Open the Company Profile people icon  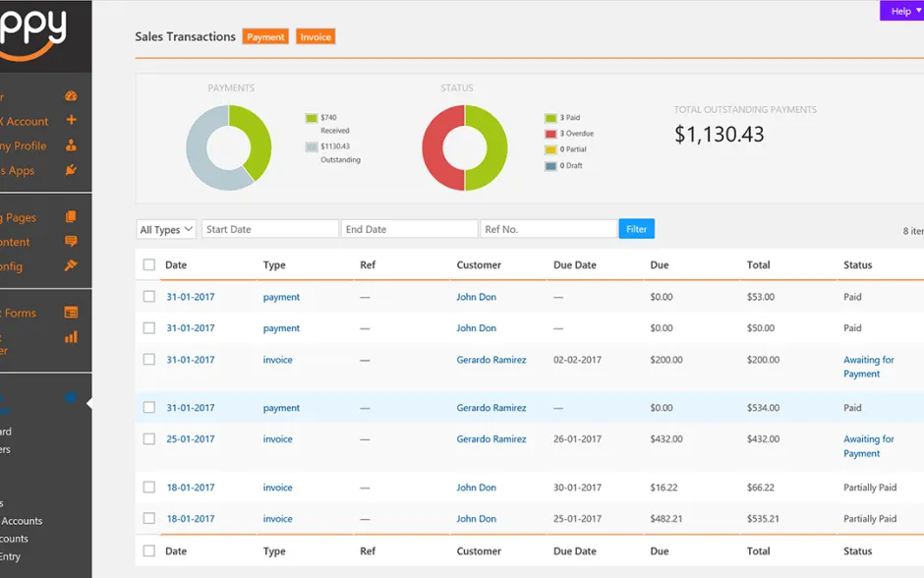[x=71, y=145]
